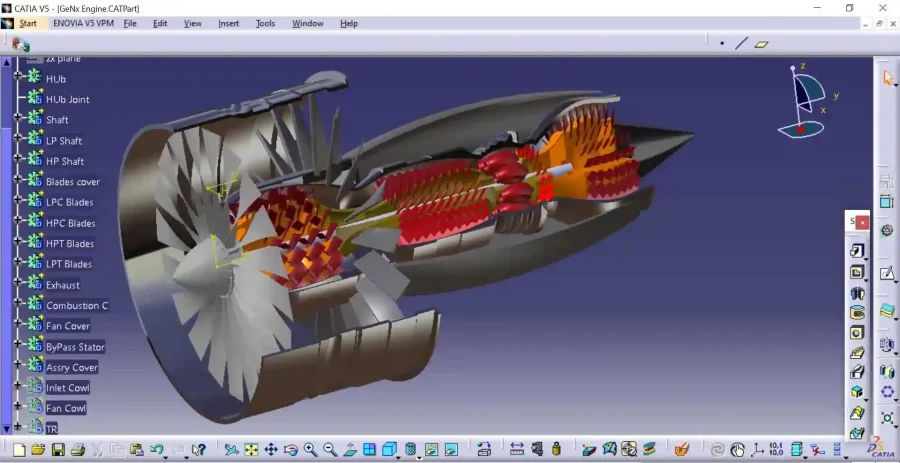Open the Tools menu

[265, 23]
